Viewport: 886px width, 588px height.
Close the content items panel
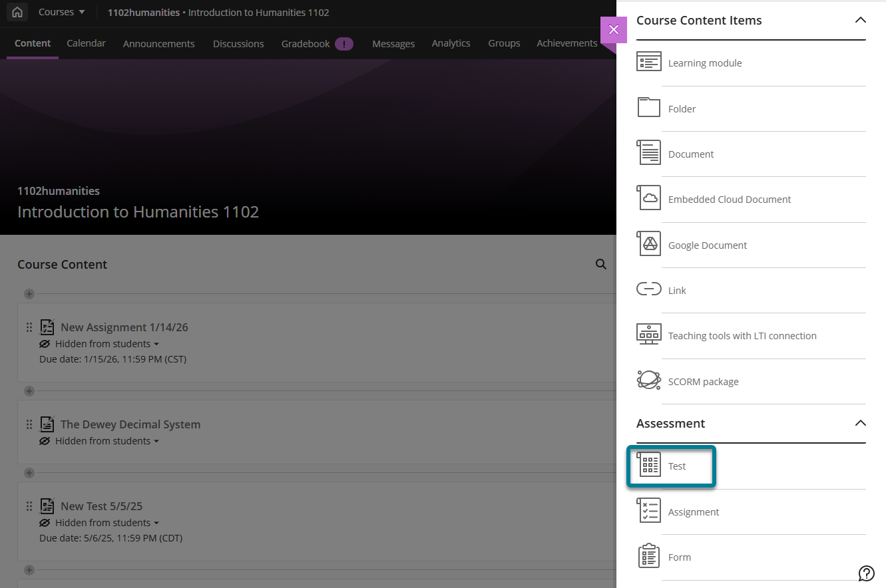(x=612, y=31)
